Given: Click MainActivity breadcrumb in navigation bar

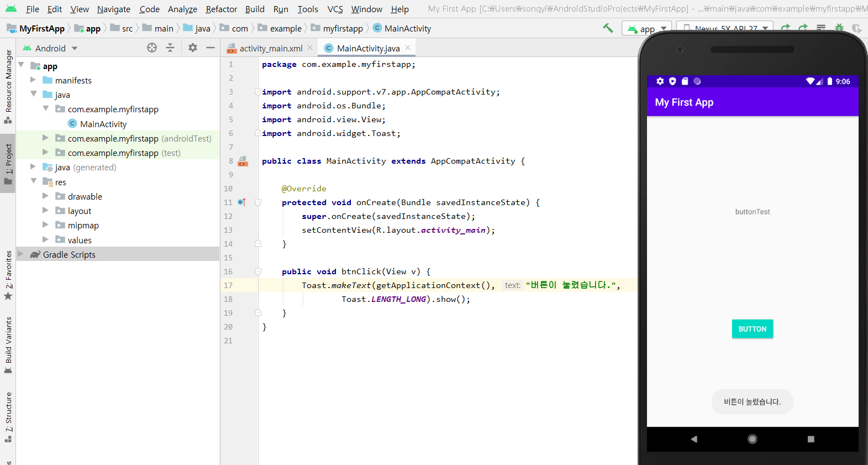Looking at the screenshot, I should [x=402, y=29].
